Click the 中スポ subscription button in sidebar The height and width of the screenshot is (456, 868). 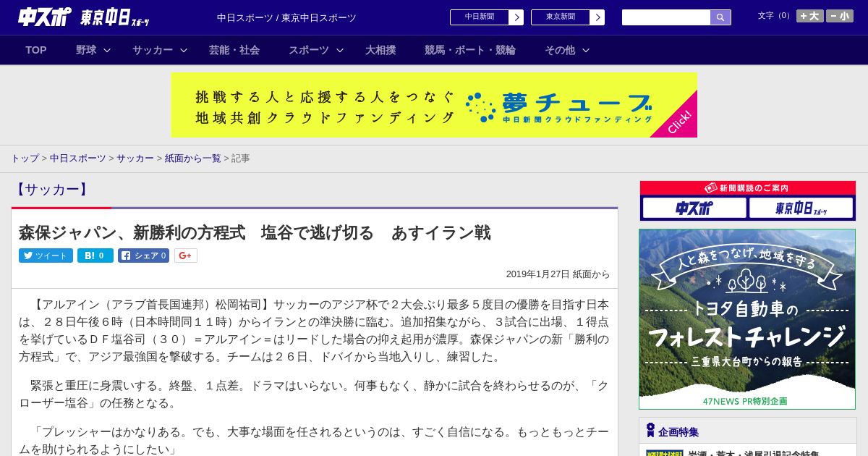(694, 208)
